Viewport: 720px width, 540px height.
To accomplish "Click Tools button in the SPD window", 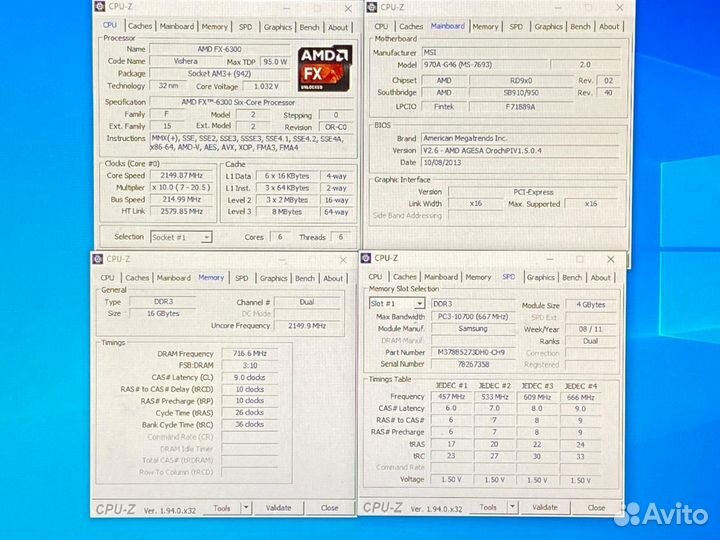I will [x=488, y=507].
